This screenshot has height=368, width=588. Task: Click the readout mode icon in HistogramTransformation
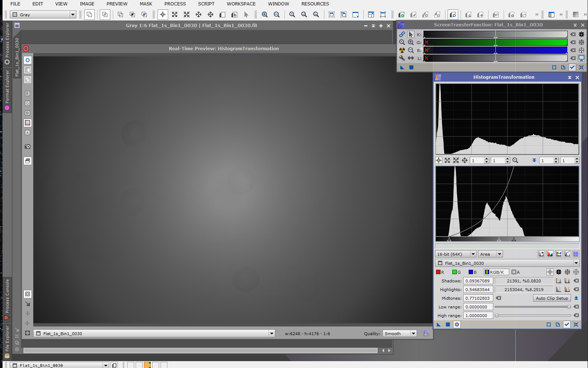[439, 160]
